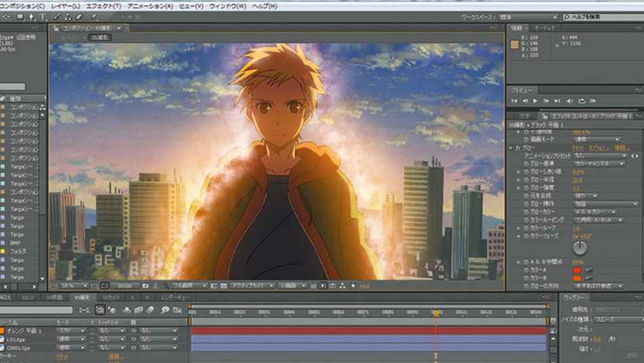This screenshot has height=363, width=644.
Task: Start RAM preview in the Preview panel
Action: click(x=592, y=100)
